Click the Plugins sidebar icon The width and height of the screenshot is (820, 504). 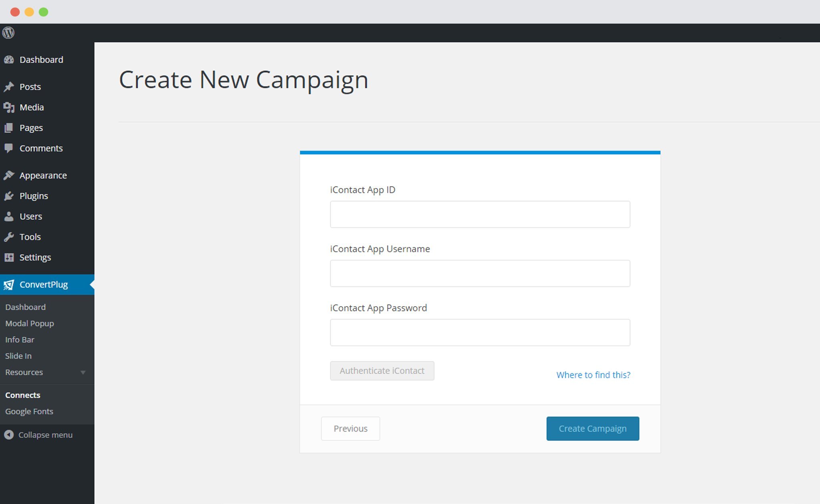click(x=9, y=195)
